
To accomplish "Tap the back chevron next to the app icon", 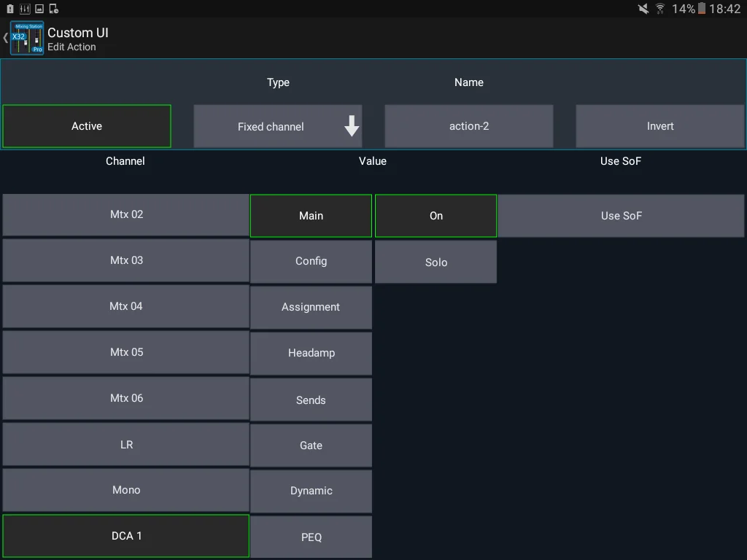I will coord(6,38).
